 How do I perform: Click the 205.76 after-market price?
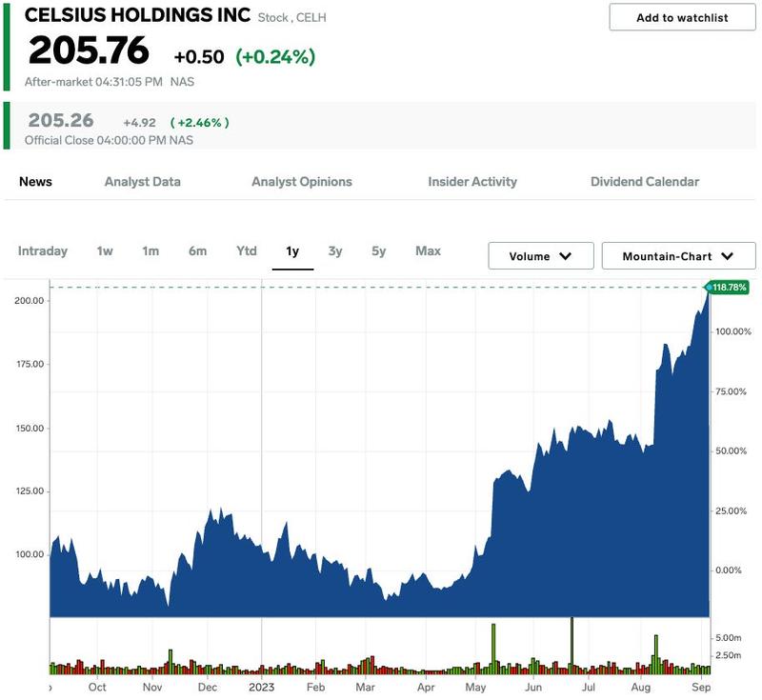tap(89, 50)
